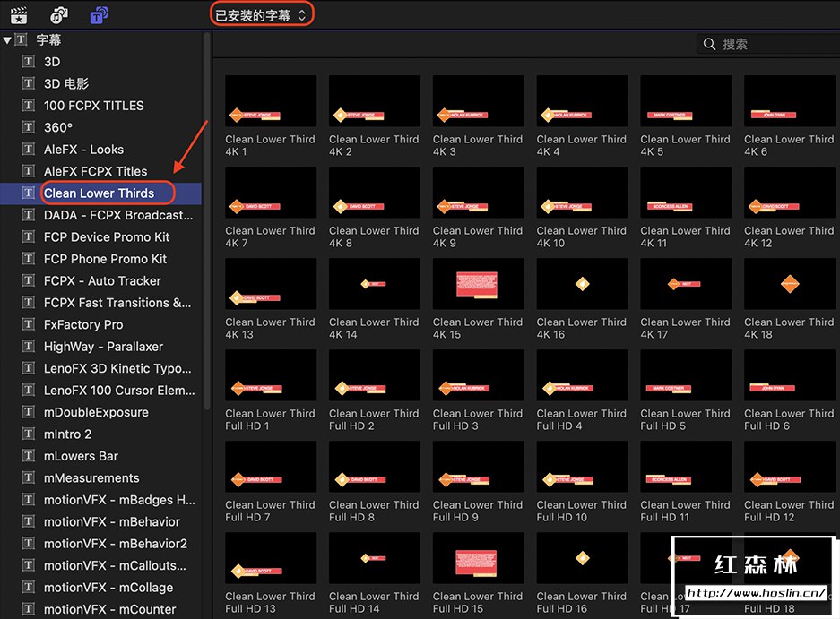
Task: Click the sidebar vertical scrollbar
Action: coord(206,222)
